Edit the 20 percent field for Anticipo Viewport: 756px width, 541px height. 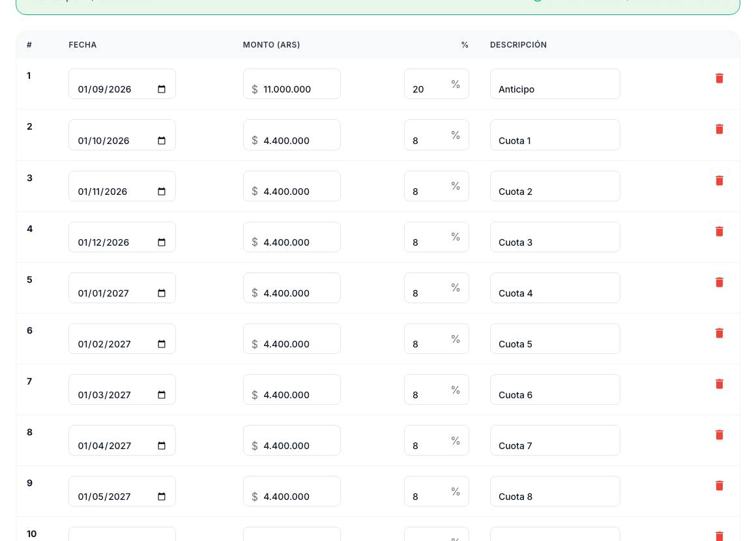(x=437, y=84)
